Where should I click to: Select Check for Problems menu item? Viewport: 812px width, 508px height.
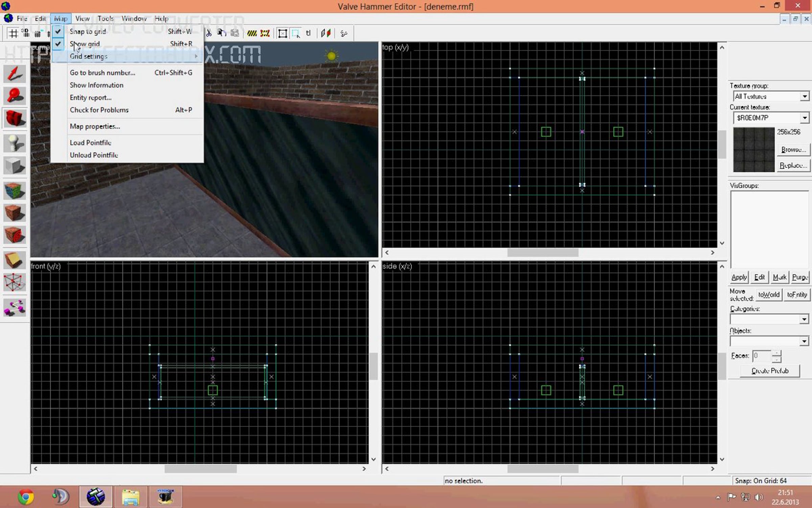pyautogui.click(x=127, y=110)
